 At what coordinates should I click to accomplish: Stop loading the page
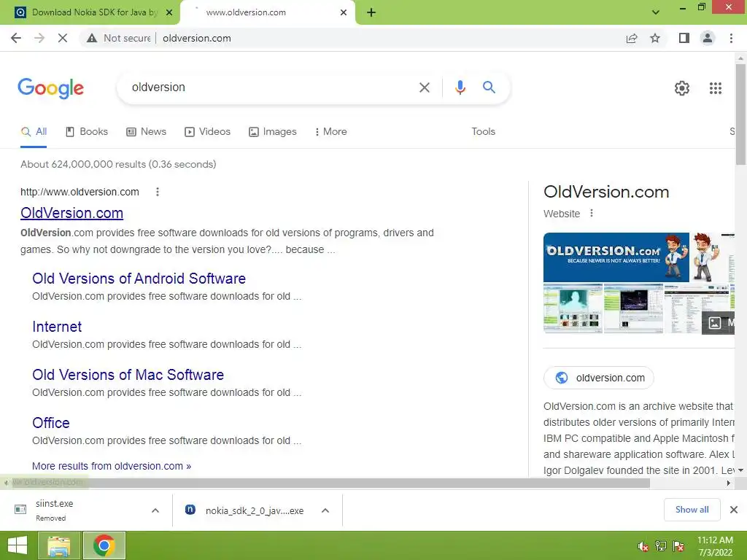(x=63, y=38)
